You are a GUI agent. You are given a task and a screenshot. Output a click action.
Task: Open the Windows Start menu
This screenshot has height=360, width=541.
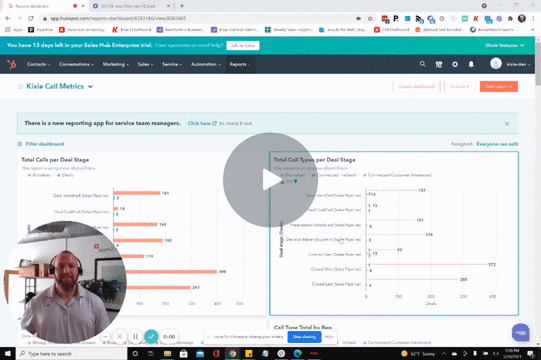tap(8, 353)
